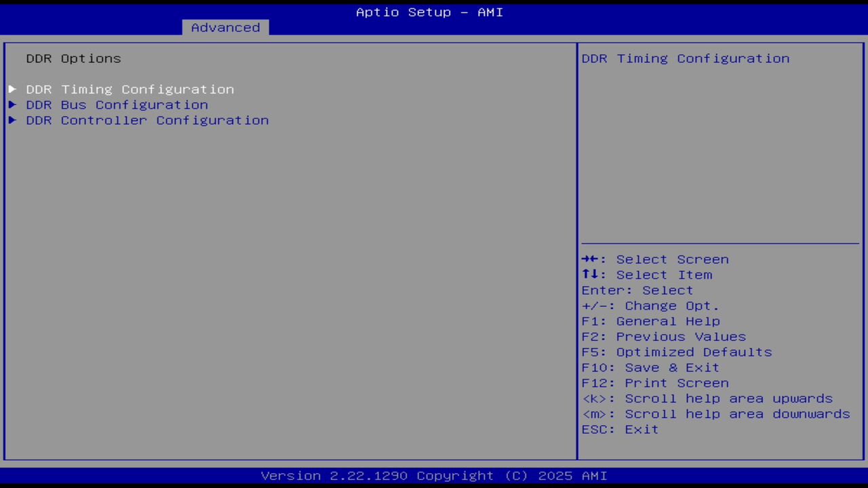Click the arrow icon beside DDR Timing Configuration

pyautogui.click(x=12, y=89)
